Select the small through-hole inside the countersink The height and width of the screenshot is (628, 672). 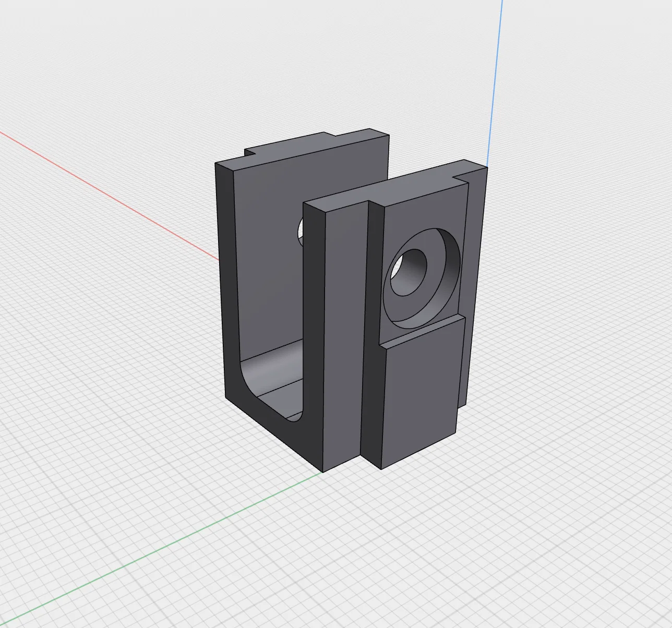(x=409, y=272)
